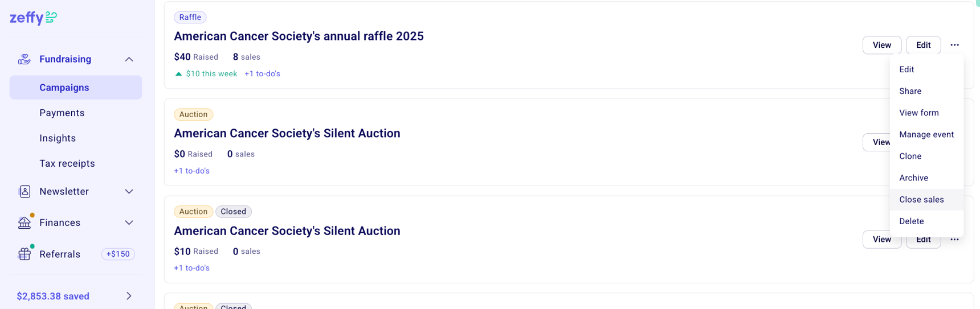Click View button for annual raffle 2025
This screenshot has height=309, width=980.
click(x=881, y=45)
